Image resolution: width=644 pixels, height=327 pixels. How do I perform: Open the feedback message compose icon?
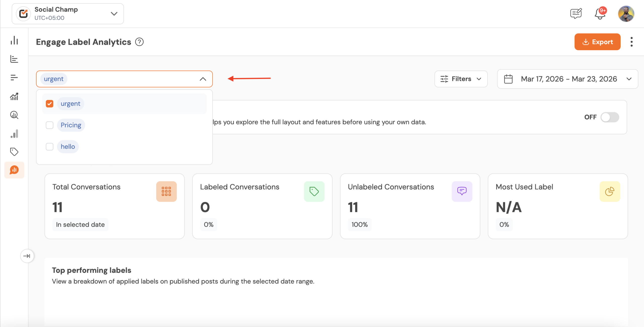pos(576,13)
